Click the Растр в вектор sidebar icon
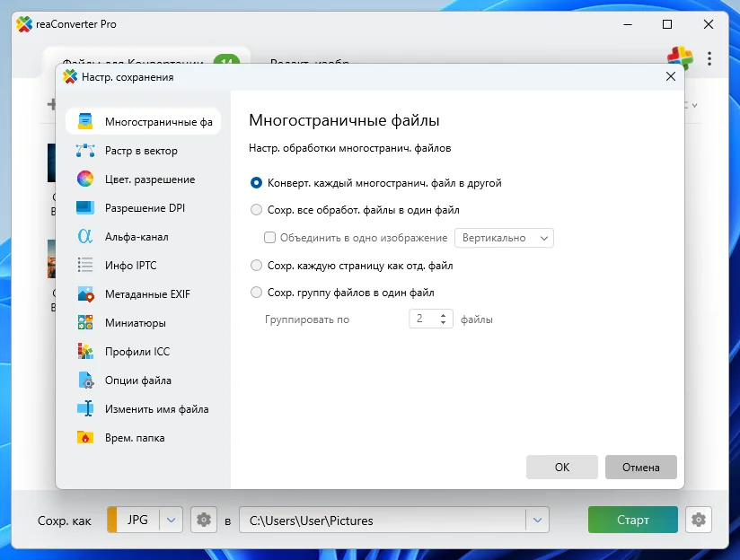Image resolution: width=740 pixels, height=560 pixels. click(85, 151)
